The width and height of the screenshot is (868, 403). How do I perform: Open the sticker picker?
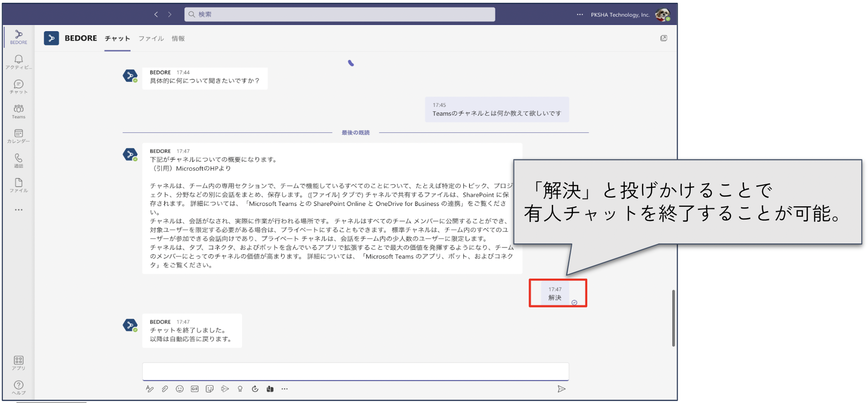pos(210,389)
